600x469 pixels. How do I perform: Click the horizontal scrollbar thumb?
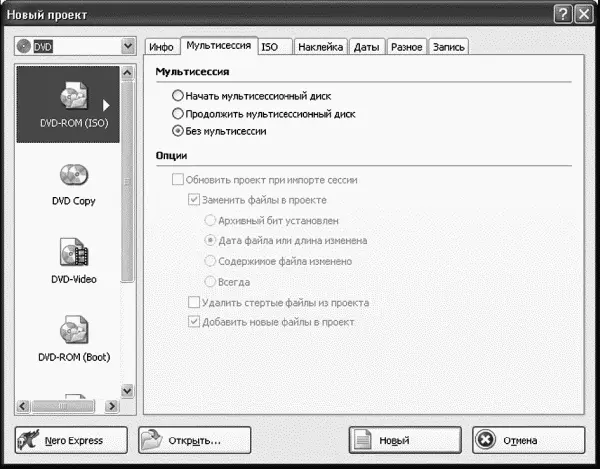point(63,406)
